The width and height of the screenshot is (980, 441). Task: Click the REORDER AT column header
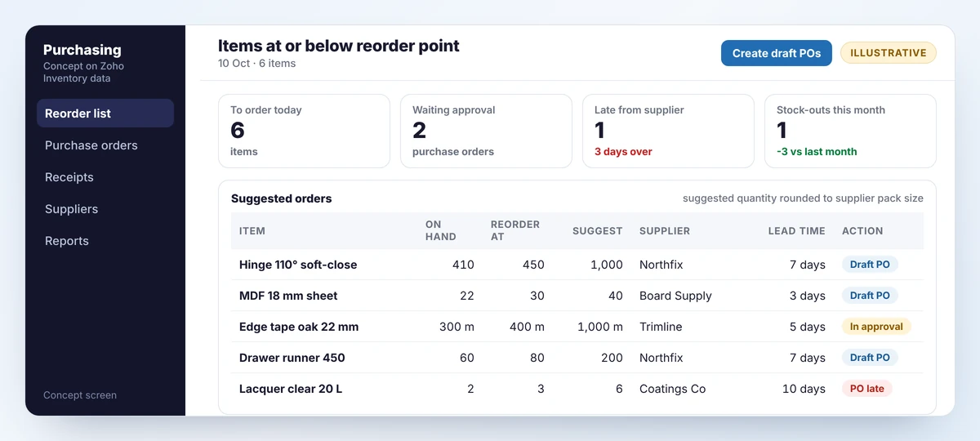pyautogui.click(x=515, y=231)
